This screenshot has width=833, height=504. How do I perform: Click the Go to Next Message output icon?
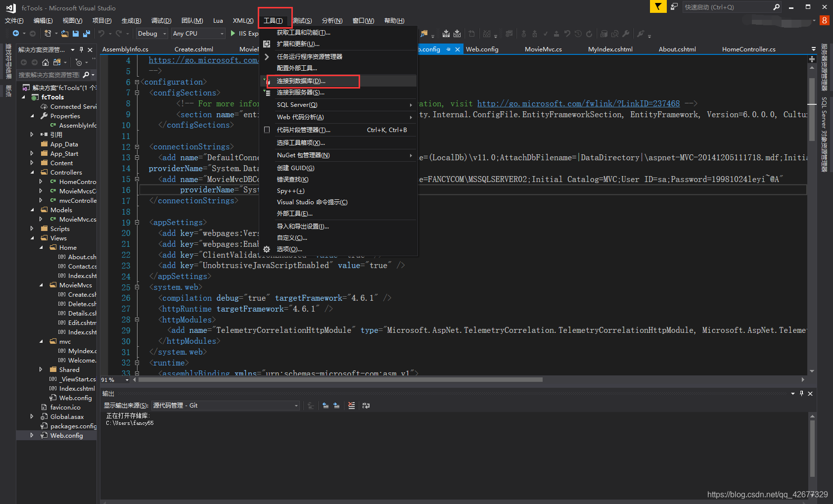(336, 406)
